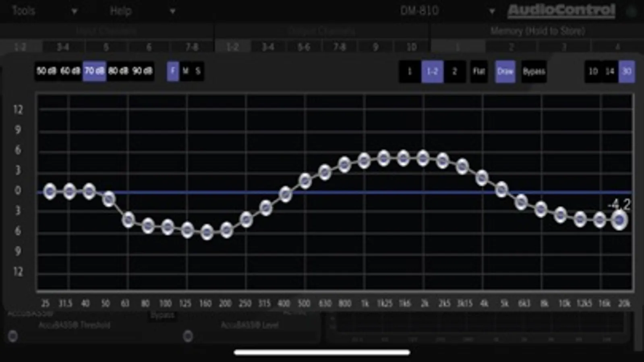
Task: Click the highlighted 20k EQ band node
Action: 619,220
